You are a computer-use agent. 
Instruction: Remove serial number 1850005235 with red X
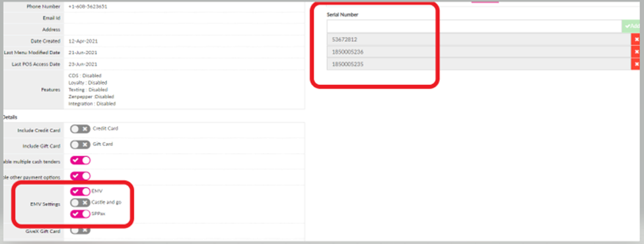pos(636,65)
